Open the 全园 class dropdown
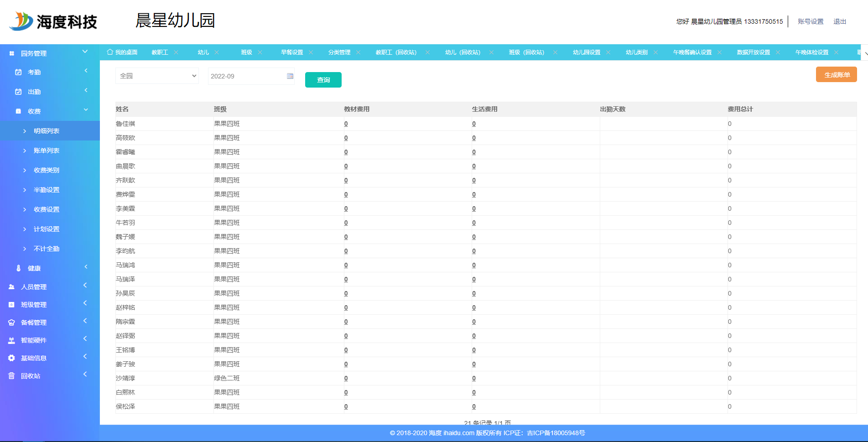Image resolution: width=868 pixels, height=442 pixels. click(x=157, y=76)
